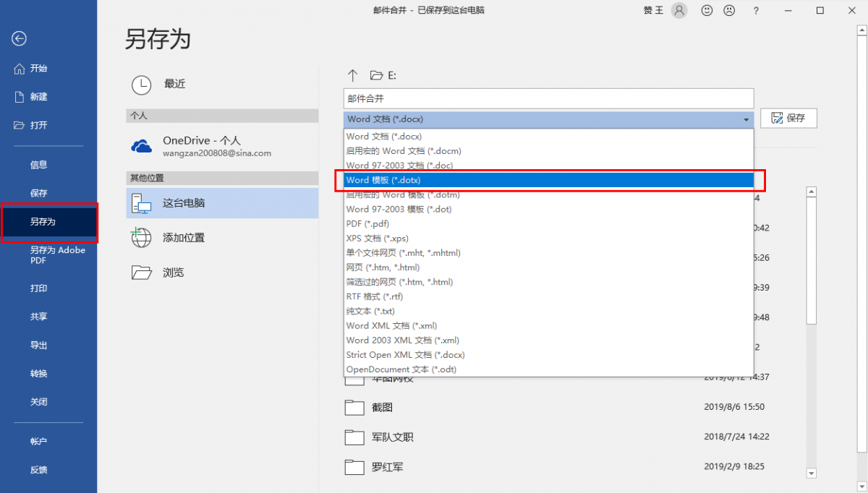Screen dimensions: 868x493
Task: Choose OneDrive - 个人 location
Action: [x=222, y=146]
